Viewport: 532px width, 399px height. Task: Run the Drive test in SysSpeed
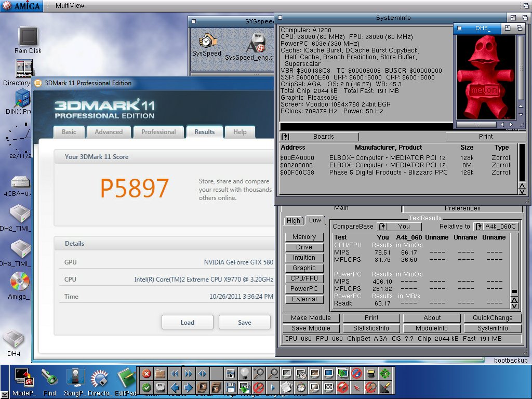click(x=304, y=247)
